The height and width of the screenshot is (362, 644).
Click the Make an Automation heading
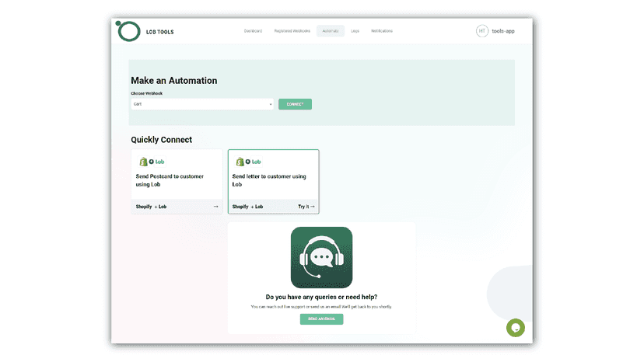pyautogui.click(x=173, y=81)
